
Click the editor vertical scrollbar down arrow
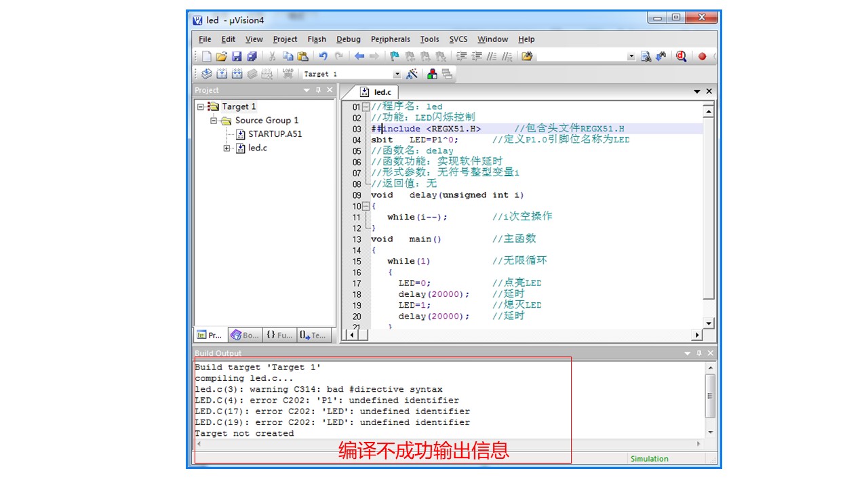pos(709,324)
